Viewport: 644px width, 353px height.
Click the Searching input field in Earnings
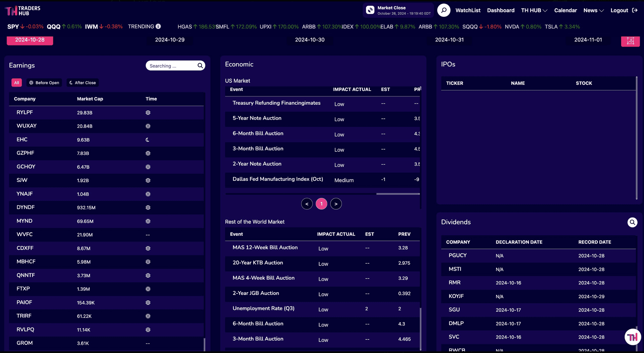[171, 65]
